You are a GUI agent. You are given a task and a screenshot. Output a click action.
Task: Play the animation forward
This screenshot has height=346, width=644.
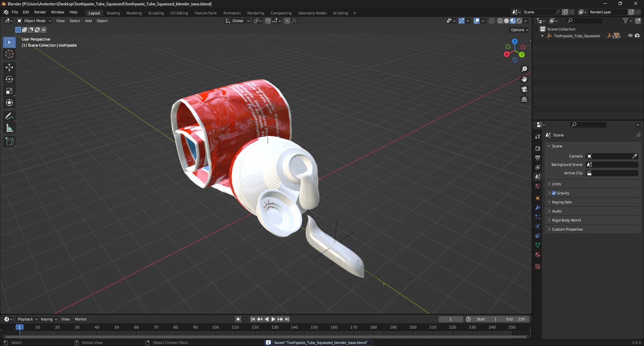click(x=273, y=319)
